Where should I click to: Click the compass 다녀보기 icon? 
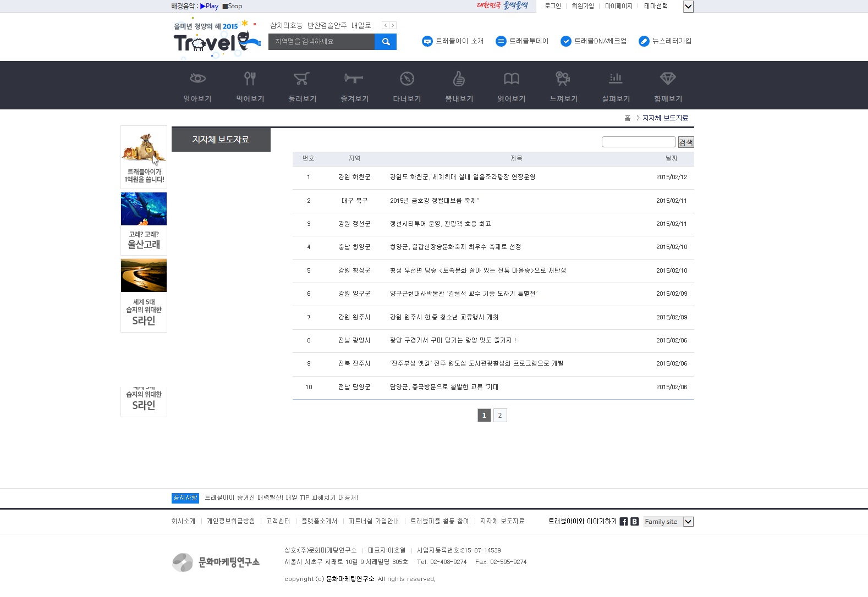tap(407, 79)
